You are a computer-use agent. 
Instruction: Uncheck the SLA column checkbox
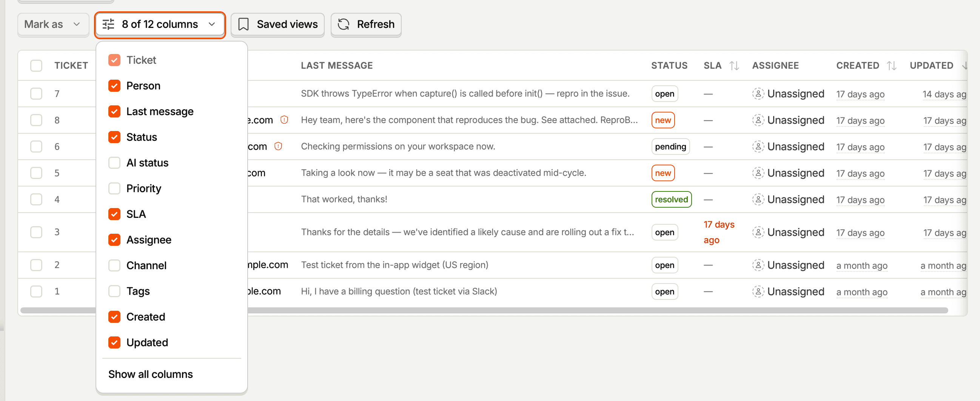(x=114, y=214)
